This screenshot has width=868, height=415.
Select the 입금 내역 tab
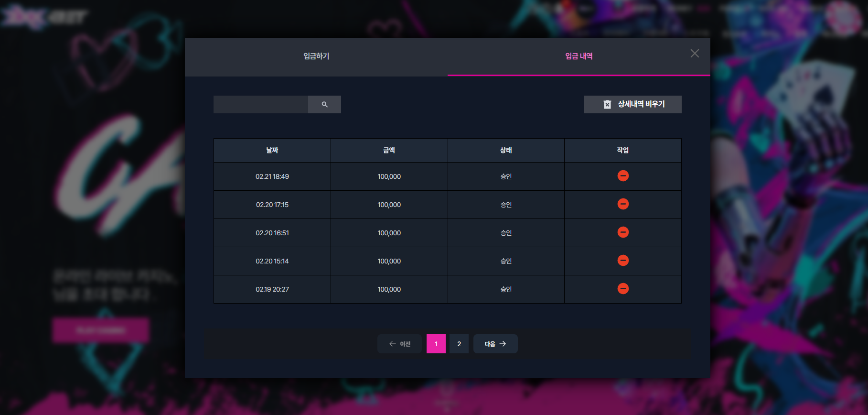[579, 56]
